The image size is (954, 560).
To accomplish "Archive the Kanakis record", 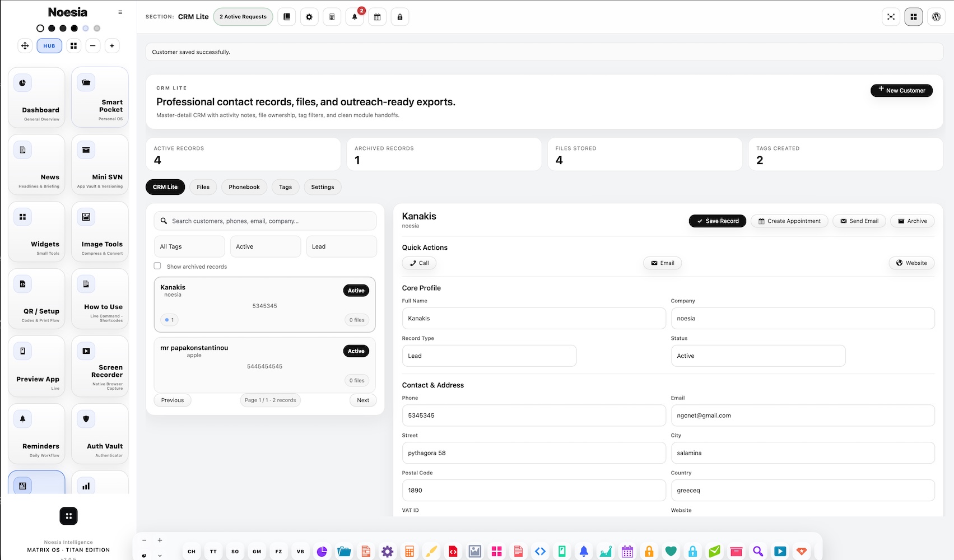I will pyautogui.click(x=913, y=221).
